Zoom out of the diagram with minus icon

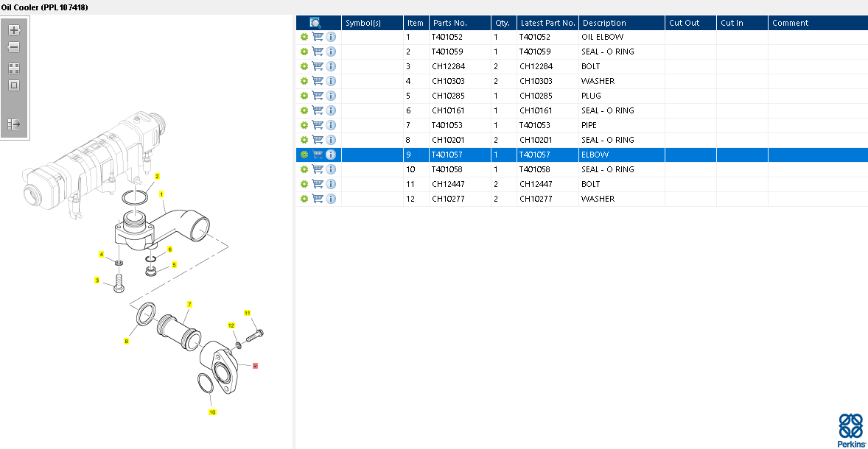point(15,48)
